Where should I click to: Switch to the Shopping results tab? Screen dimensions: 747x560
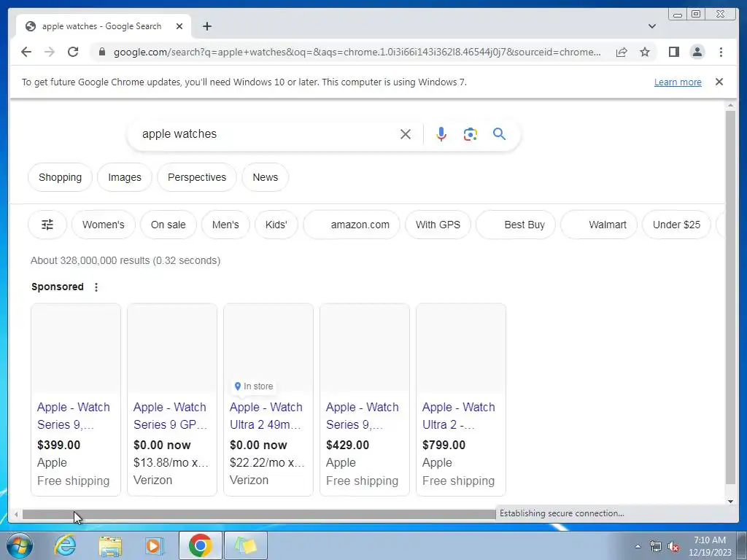coord(60,177)
